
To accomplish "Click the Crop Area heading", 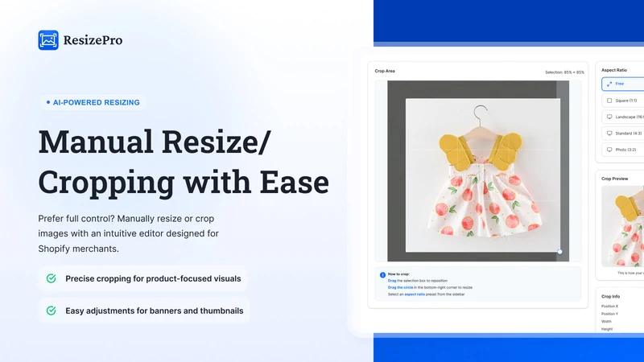I will (x=385, y=71).
